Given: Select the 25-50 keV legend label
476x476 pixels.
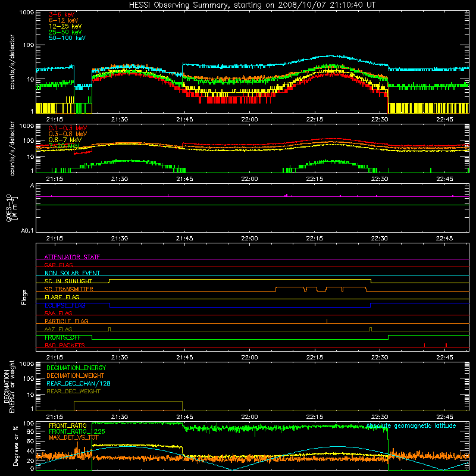Looking at the screenshot, I should (x=65, y=32).
